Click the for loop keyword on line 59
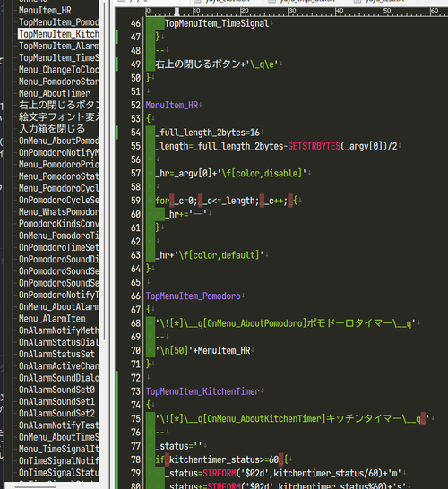 tap(162, 201)
